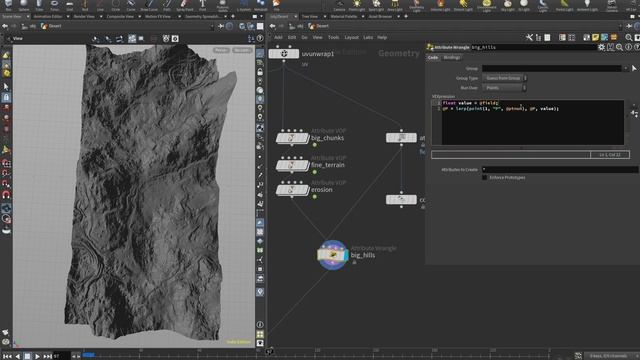Toggle the Enforce Prototypes checkbox
The image size is (640, 360).
(x=484, y=178)
